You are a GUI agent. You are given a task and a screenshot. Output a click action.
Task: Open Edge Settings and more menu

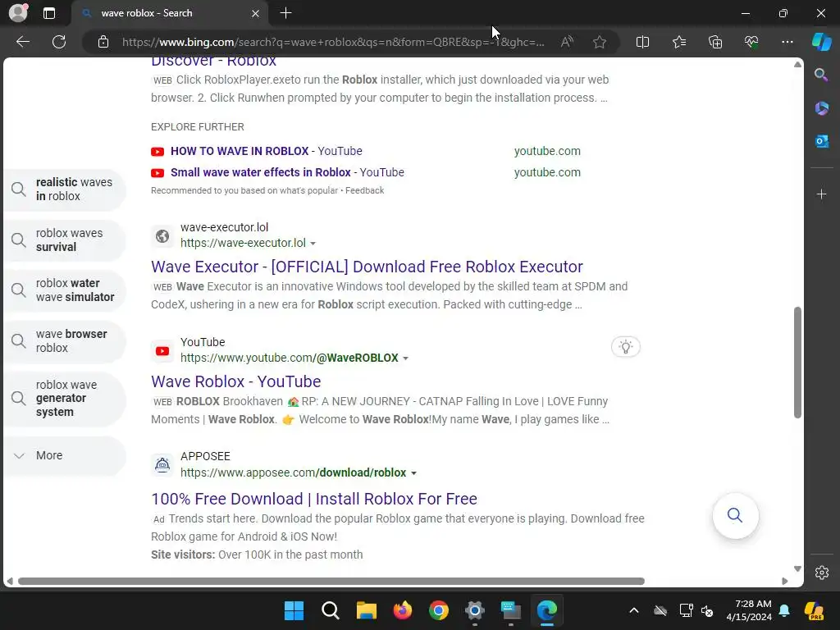(787, 42)
